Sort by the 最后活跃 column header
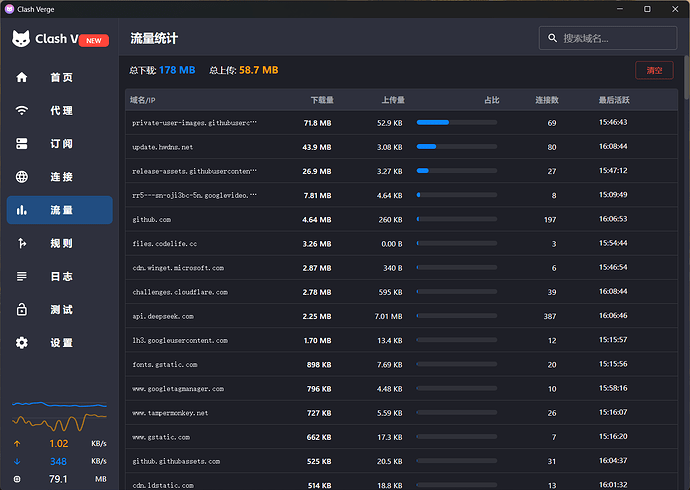690x490 pixels. [614, 100]
